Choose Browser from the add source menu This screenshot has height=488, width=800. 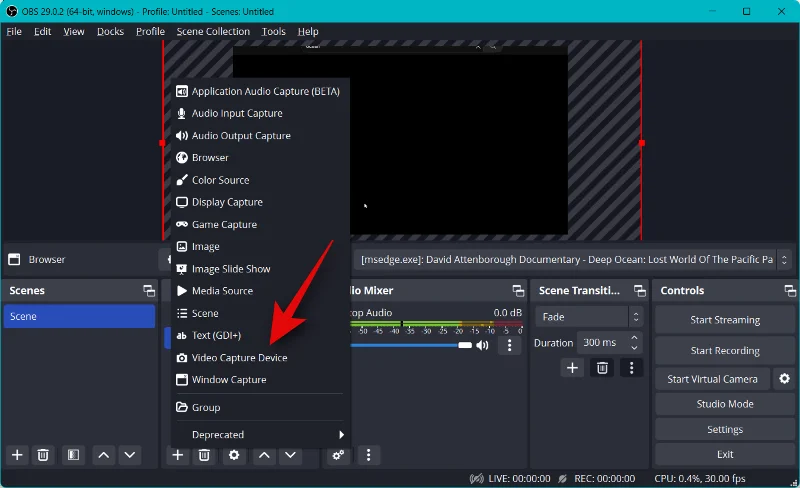point(260,158)
